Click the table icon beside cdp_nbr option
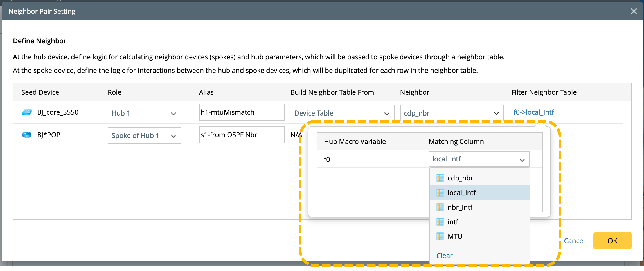 point(440,178)
